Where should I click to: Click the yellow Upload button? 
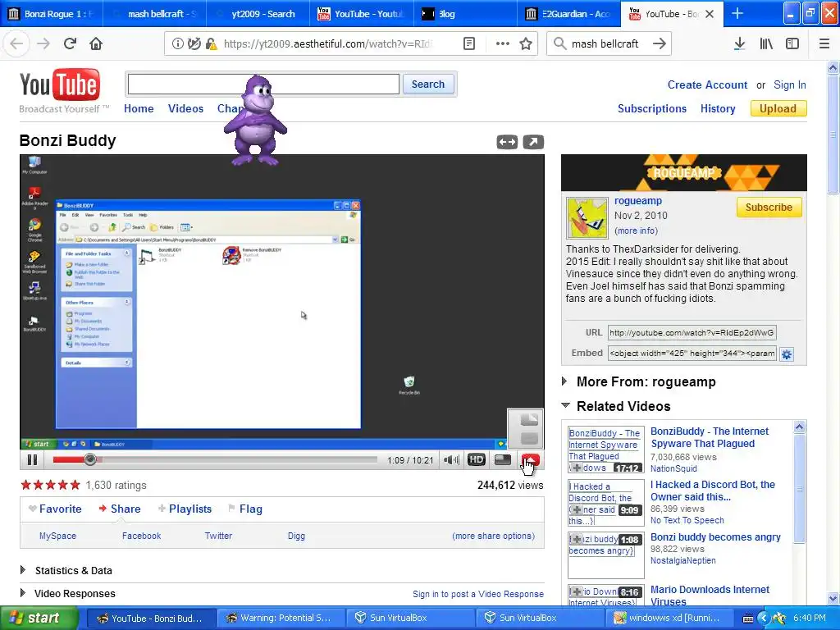778,109
